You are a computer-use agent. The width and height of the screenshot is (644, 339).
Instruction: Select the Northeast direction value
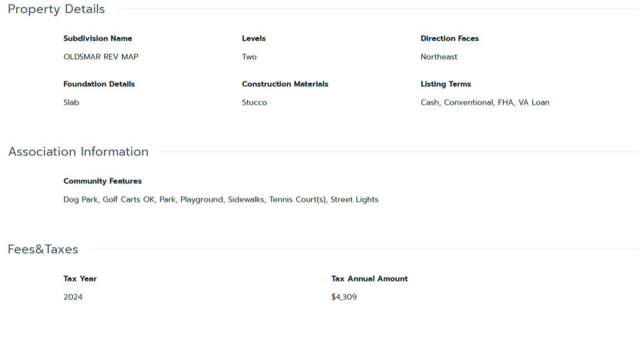point(439,57)
